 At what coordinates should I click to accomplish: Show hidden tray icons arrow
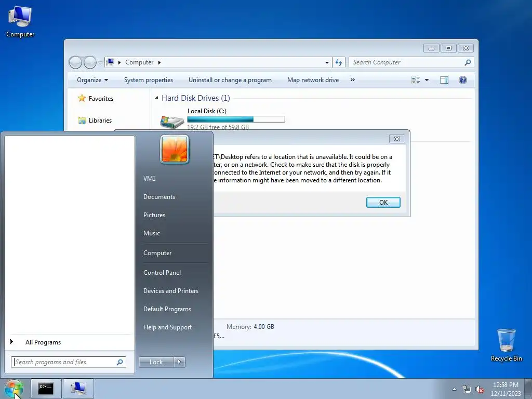pyautogui.click(x=454, y=389)
